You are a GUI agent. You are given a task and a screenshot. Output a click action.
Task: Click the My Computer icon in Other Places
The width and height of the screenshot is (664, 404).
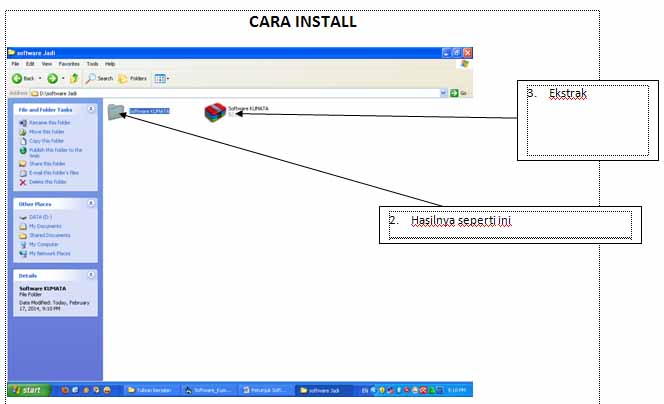point(23,244)
